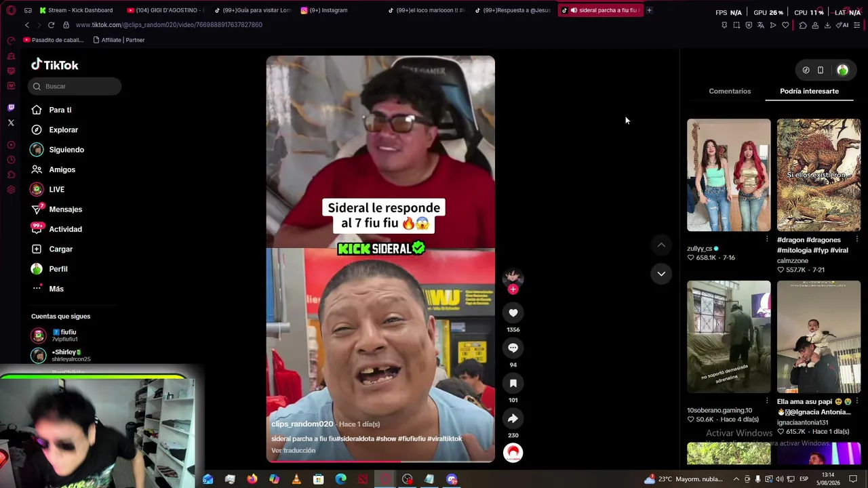Click the phone icon in TikTok header
868x488 pixels.
point(821,70)
